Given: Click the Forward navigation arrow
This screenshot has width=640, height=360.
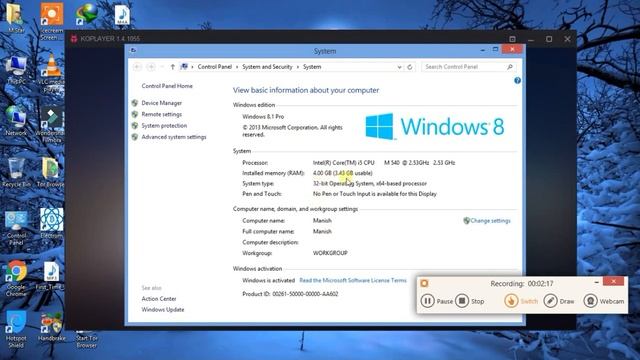Looking at the screenshot, I should 151,67.
